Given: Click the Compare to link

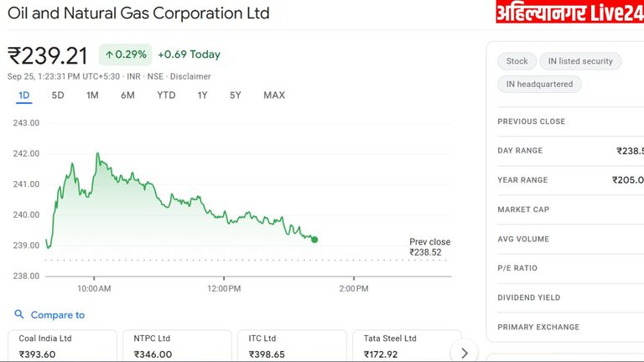Looking at the screenshot, I should tap(57, 315).
